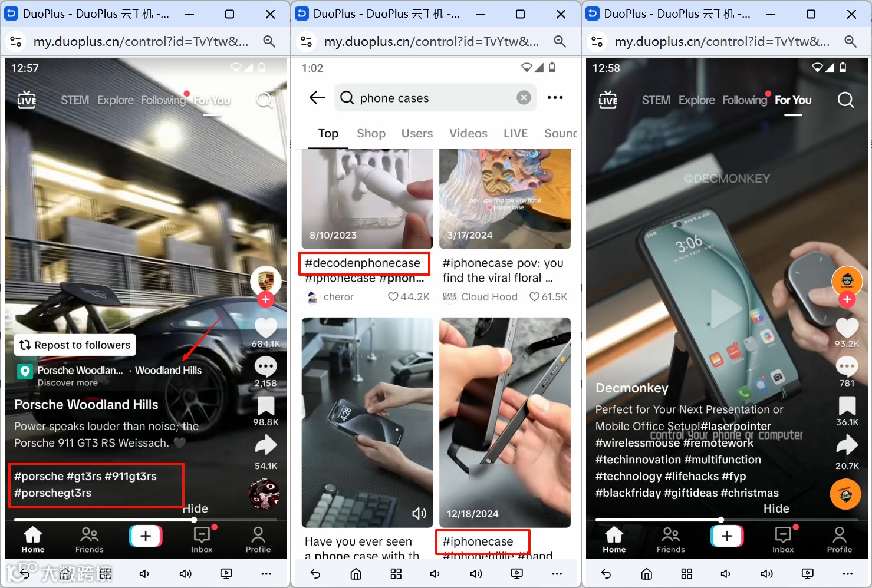Open Videos tab in search results

(468, 134)
